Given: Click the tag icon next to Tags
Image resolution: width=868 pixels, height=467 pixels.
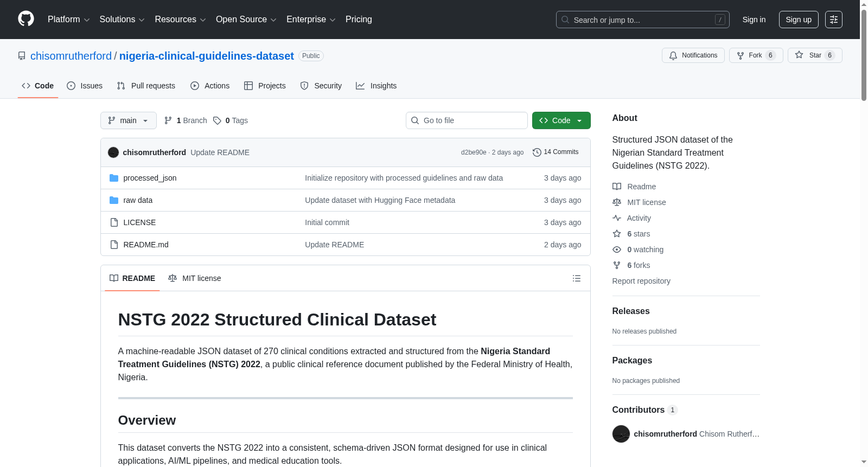Looking at the screenshot, I should click(217, 120).
